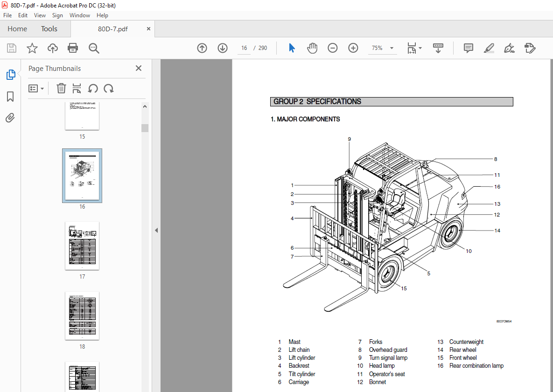553x392 pixels.
Task: Click 'Tilt cylinder' in parts legend
Action: point(302,374)
